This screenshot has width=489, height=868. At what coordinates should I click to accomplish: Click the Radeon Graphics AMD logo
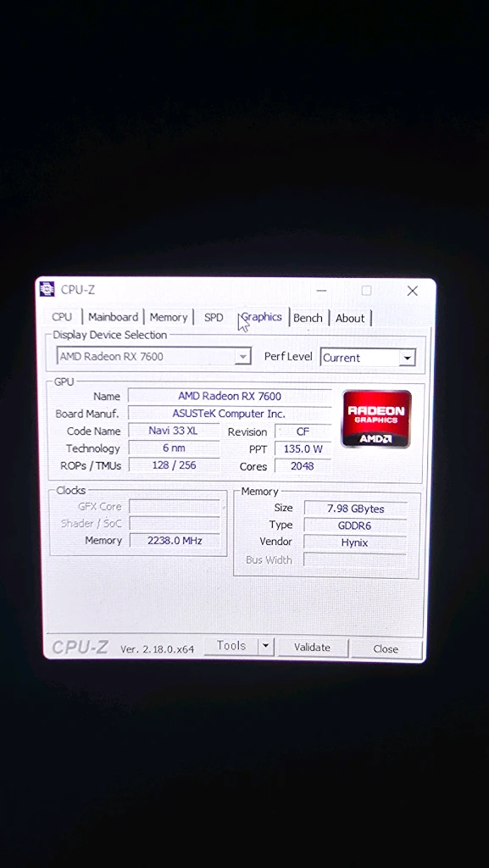(376, 419)
